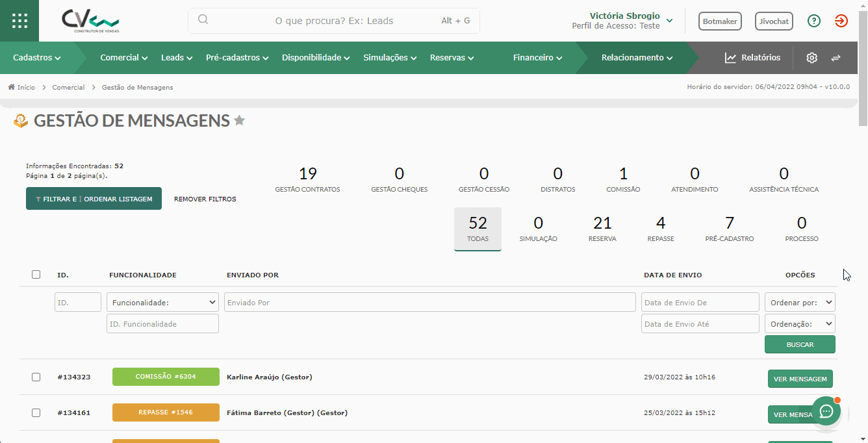Select the Distratos counter tab

click(x=558, y=179)
